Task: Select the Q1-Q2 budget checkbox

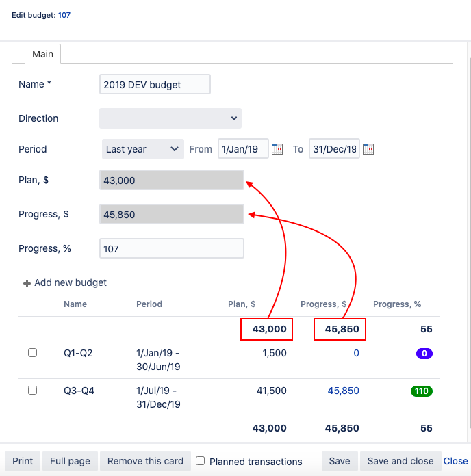Action: point(32,353)
